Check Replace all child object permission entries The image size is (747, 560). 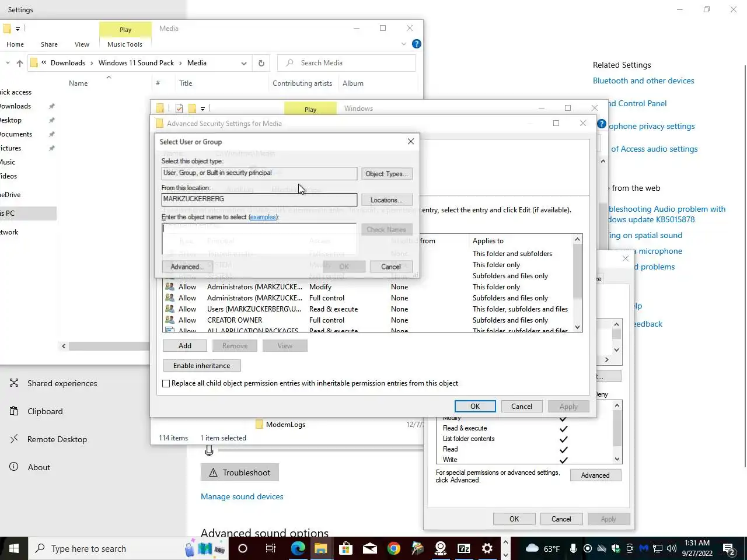pyautogui.click(x=166, y=383)
